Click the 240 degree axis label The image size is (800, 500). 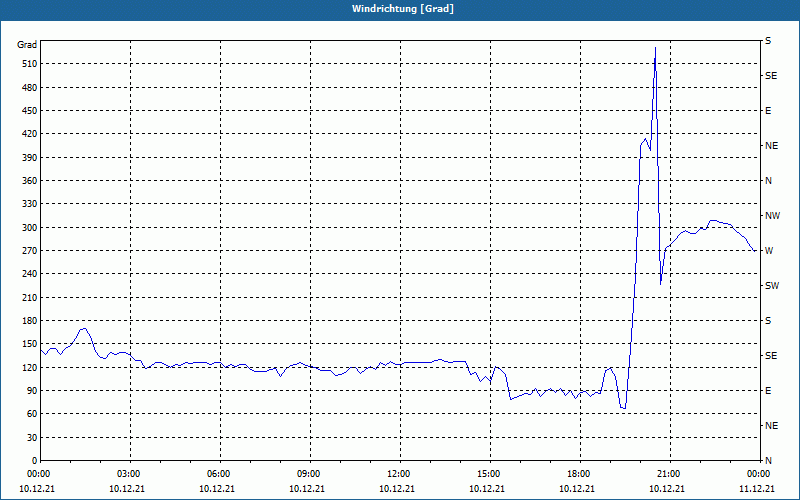point(29,274)
